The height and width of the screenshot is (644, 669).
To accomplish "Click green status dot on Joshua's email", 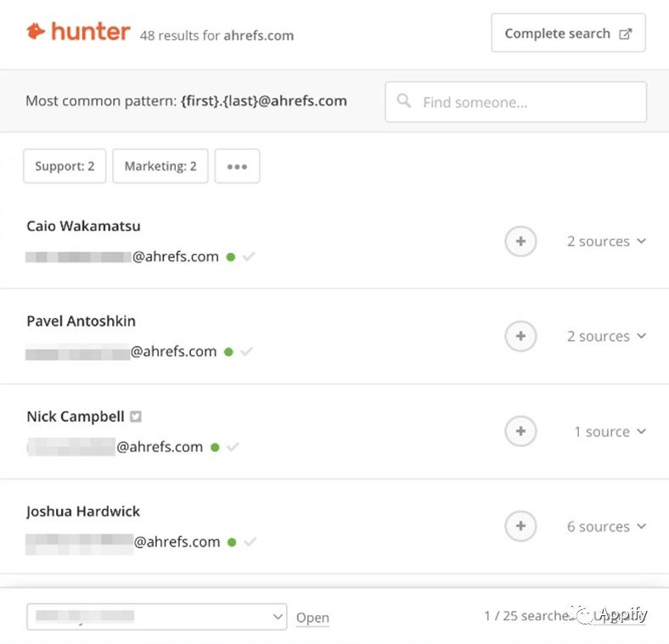I will (231, 542).
